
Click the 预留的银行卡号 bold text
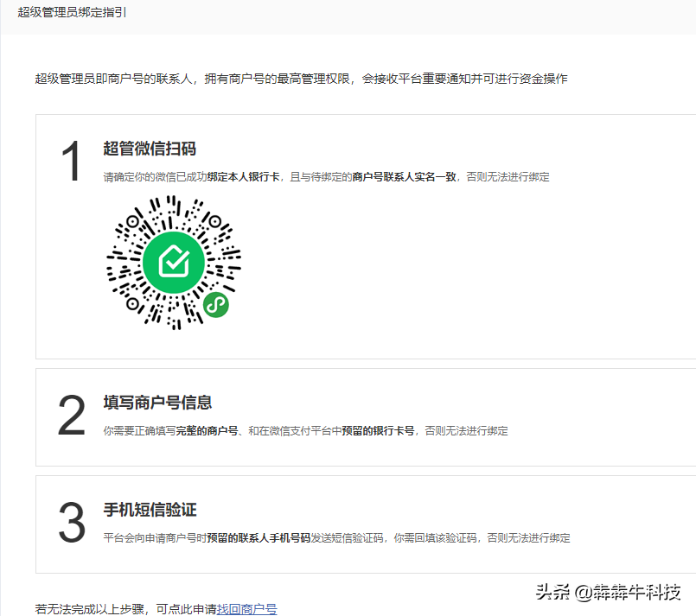click(374, 430)
